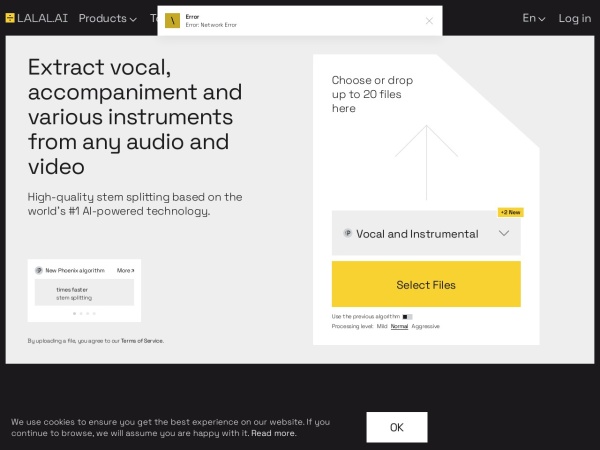Image resolution: width=600 pixels, height=450 pixels.
Task: Set processing level to Normal
Action: point(399,326)
